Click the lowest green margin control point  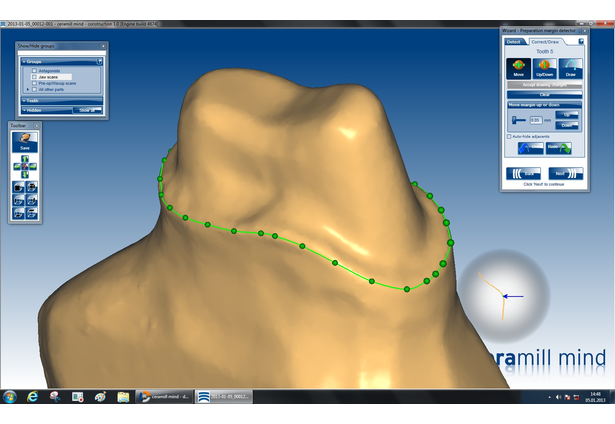pyautogui.click(x=407, y=289)
